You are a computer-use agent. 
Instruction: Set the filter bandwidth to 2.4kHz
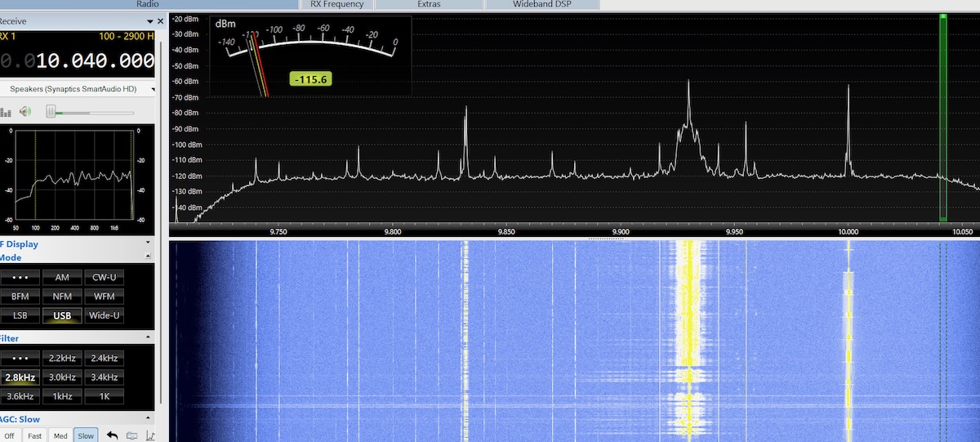pos(105,358)
